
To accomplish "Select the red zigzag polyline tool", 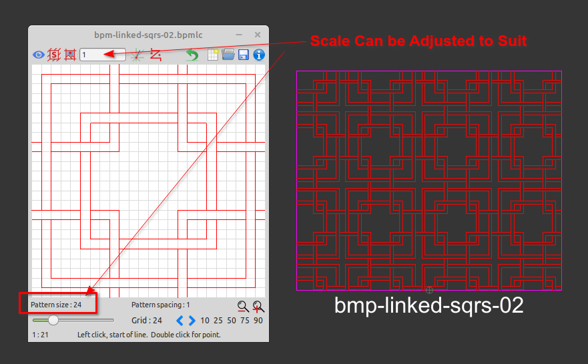I will 156,55.
